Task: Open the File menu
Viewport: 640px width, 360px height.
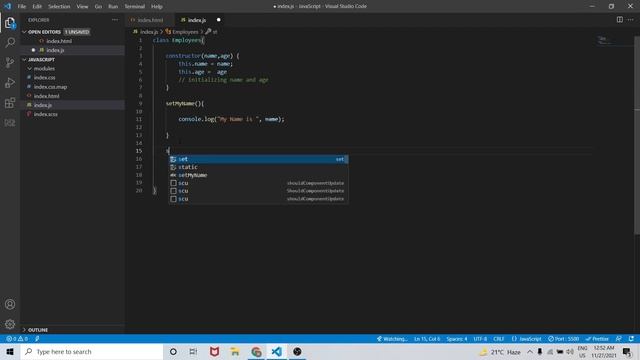Action: coord(22,7)
